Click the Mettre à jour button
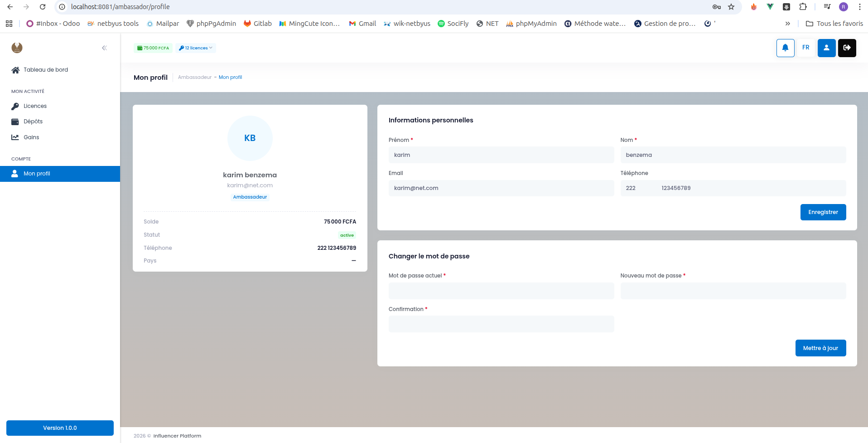 [820, 348]
